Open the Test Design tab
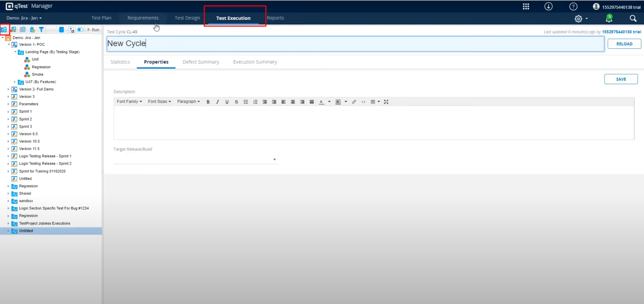The width and height of the screenshot is (644, 304). [187, 18]
